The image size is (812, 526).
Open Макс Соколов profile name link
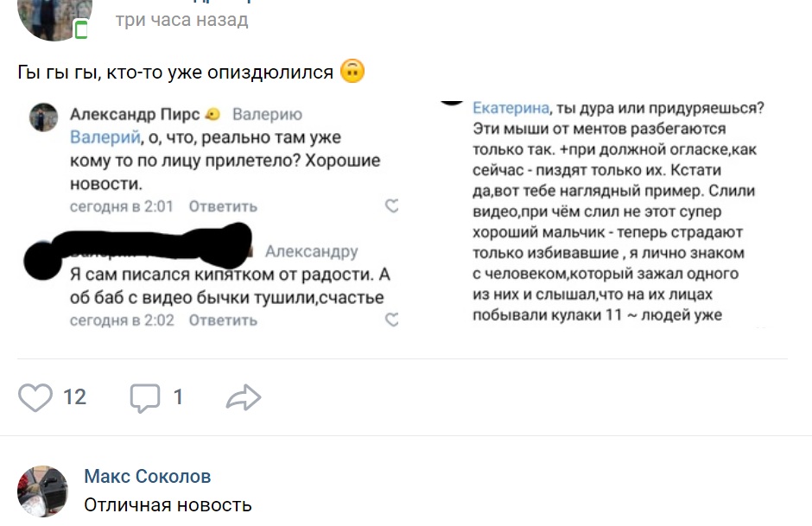click(x=147, y=477)
